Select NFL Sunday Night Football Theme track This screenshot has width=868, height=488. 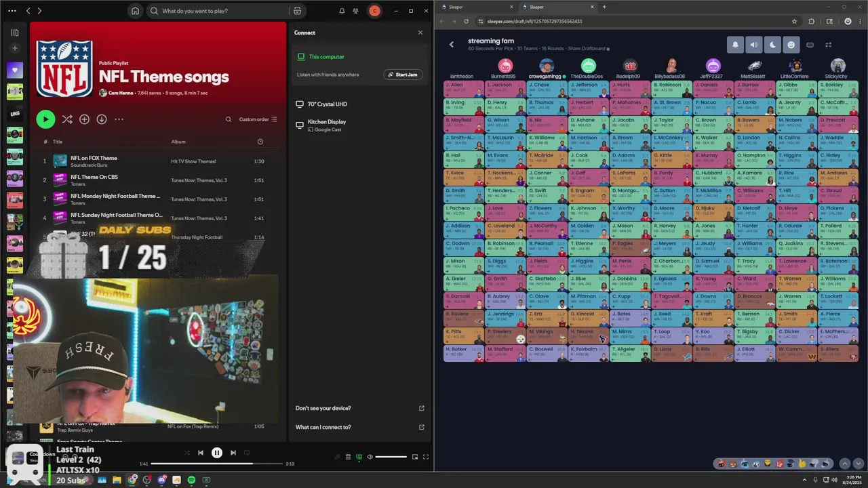coord(158,218)
